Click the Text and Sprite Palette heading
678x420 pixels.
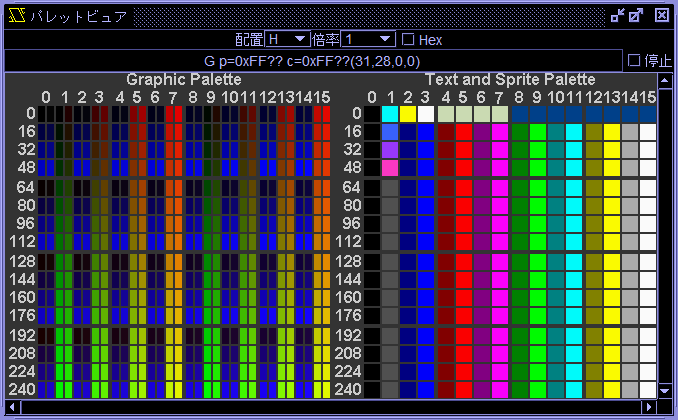[x=510, y=79]
